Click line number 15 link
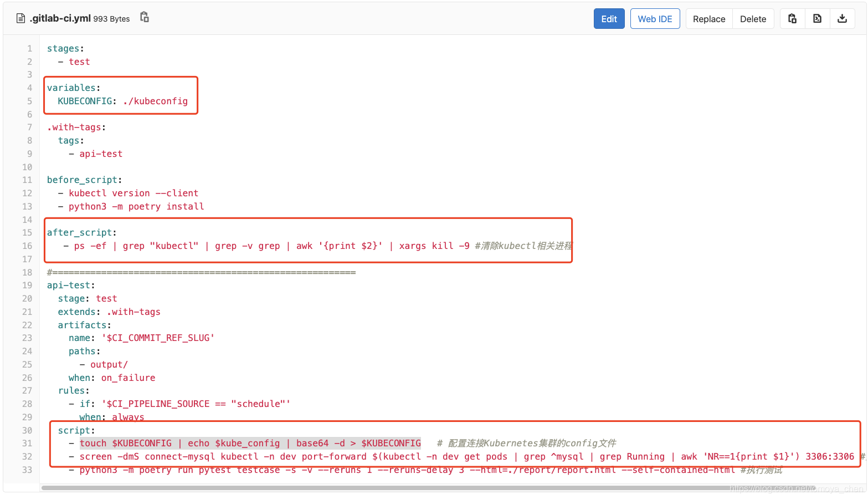The image size is (868, 499). pos(27,232)
